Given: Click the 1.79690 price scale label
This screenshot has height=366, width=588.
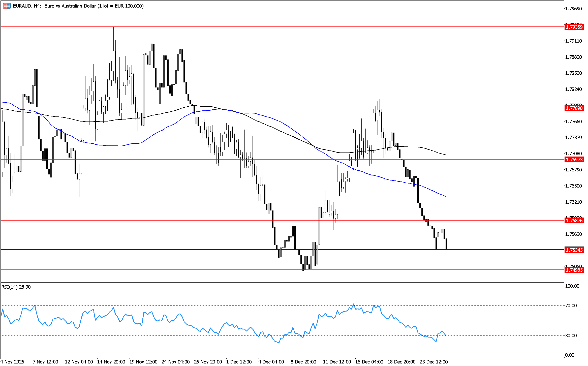Looking at the screenshot, I should tap(573, 9).
